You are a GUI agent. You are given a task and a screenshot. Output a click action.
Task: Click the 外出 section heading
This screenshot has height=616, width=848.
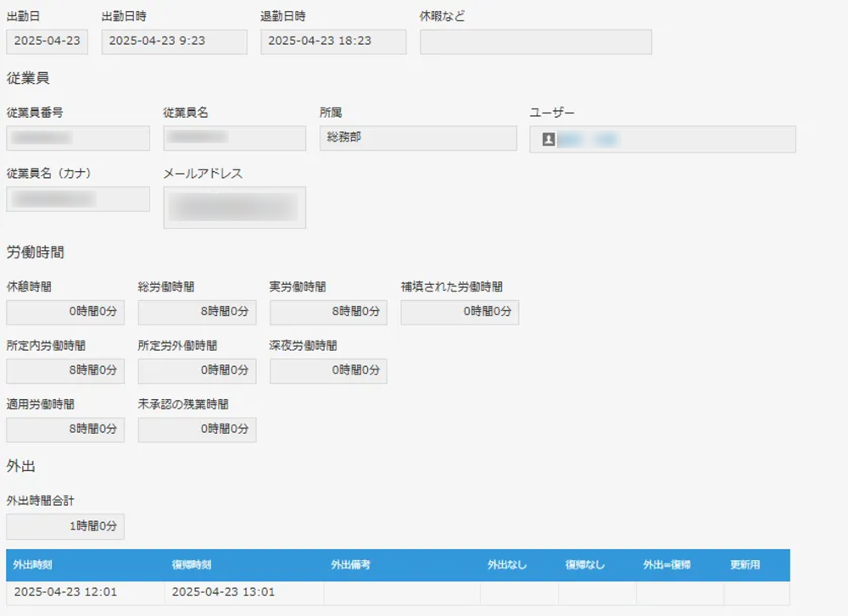tap(20, 466)
